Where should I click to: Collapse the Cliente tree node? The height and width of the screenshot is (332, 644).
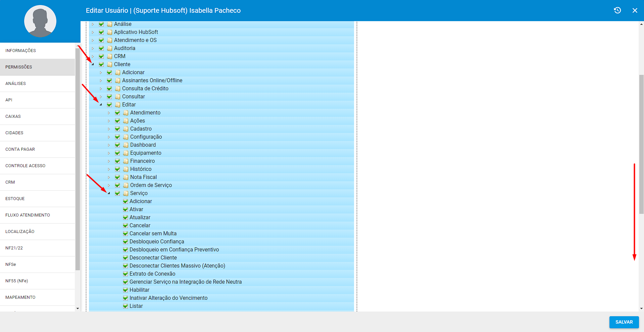click(x=93, y=64)
